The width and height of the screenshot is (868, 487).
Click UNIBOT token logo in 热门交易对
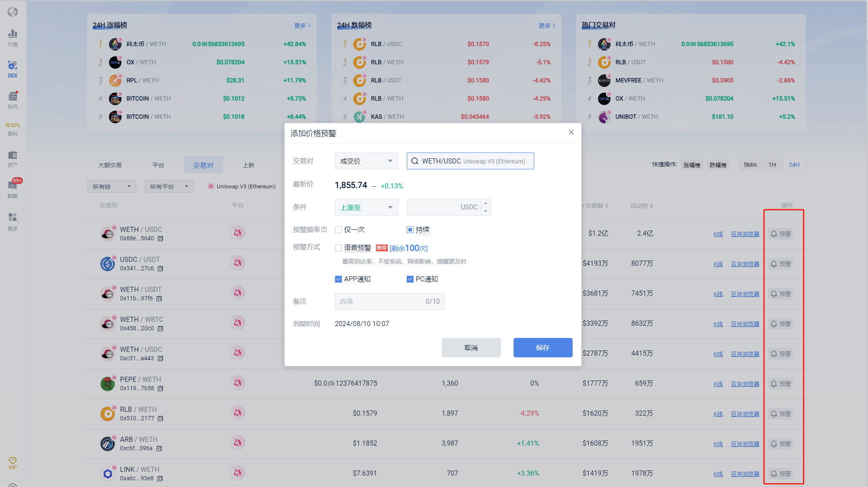[x=604, y=117]
